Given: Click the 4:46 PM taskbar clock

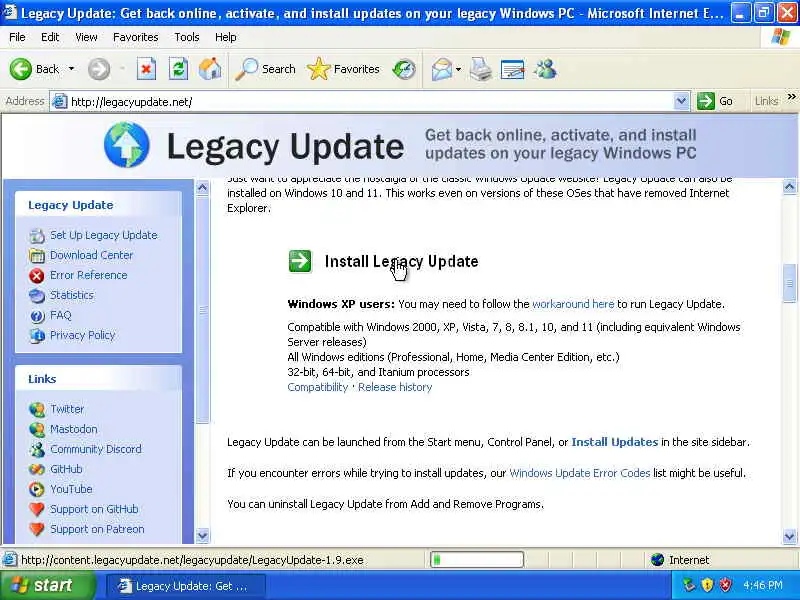Looking at the screenshot, I should [x=763, y=585].
